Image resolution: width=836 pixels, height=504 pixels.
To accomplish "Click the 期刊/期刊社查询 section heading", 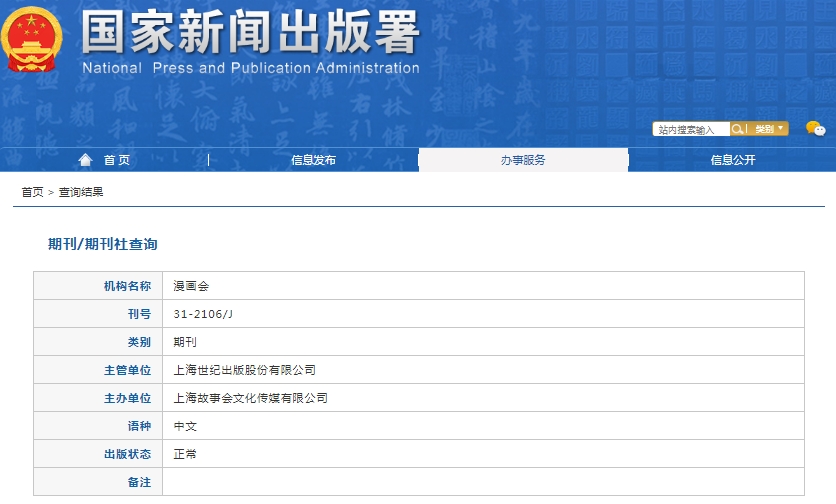I will point(103,244).
